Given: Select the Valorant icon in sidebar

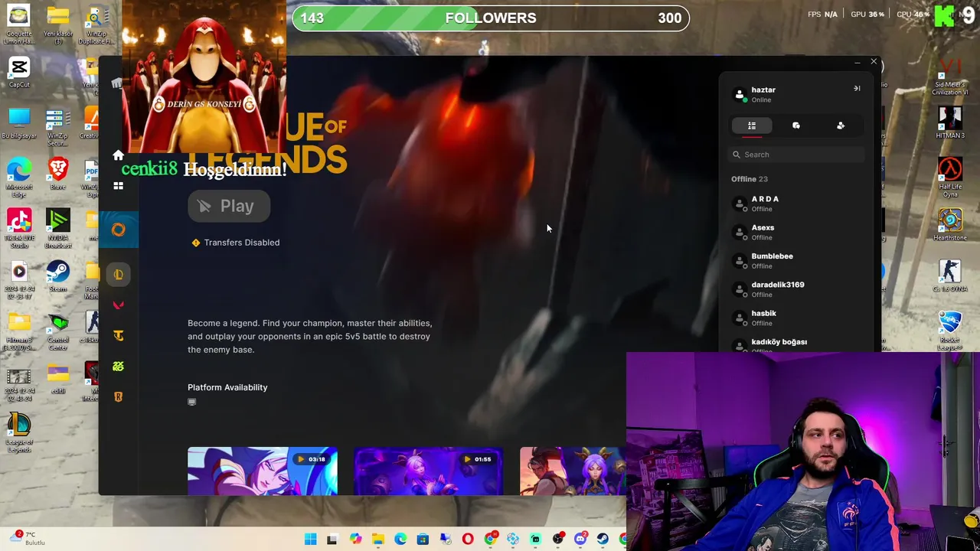Looking at the screenshot, I should pyautogui.click(x=118, y=305).
